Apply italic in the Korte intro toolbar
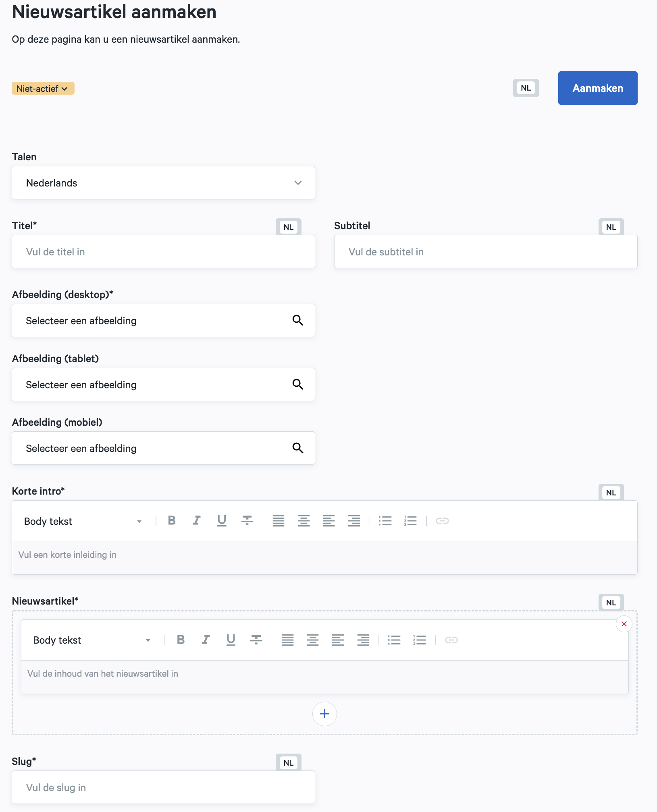The width and height of the screenshot is (657, 812). pyautogui.click(x=197, y=521)
